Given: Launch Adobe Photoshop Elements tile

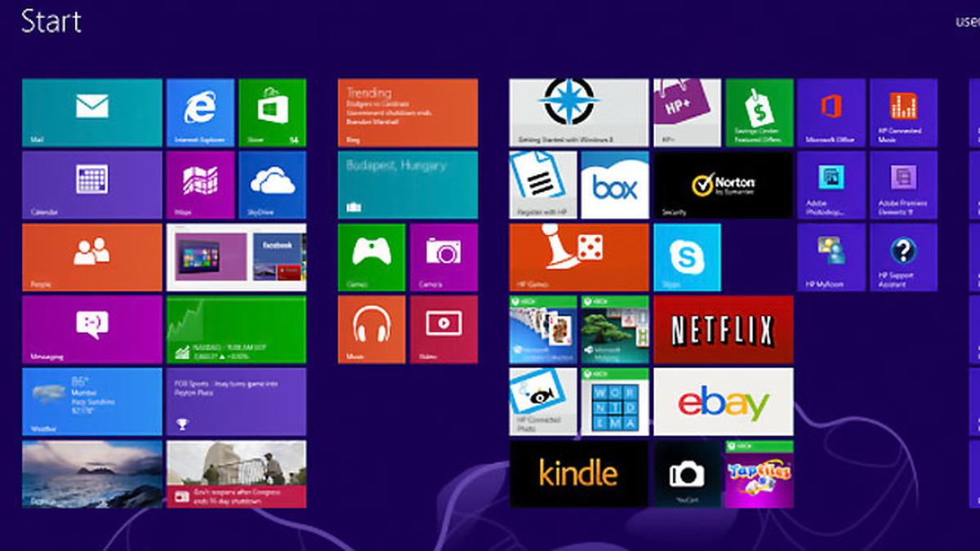Looking at the screenshot, I should 831,184.
